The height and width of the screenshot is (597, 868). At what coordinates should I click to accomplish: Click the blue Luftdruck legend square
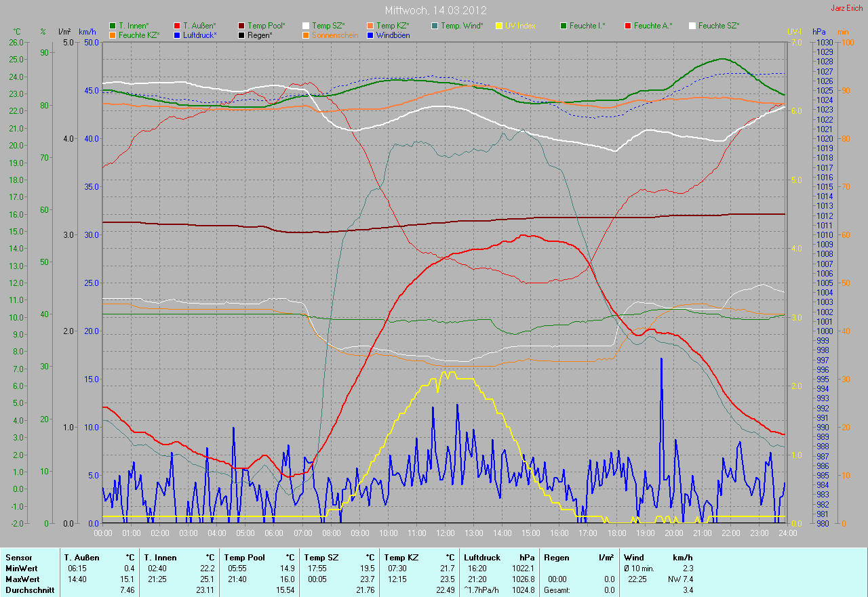point(177,35)
